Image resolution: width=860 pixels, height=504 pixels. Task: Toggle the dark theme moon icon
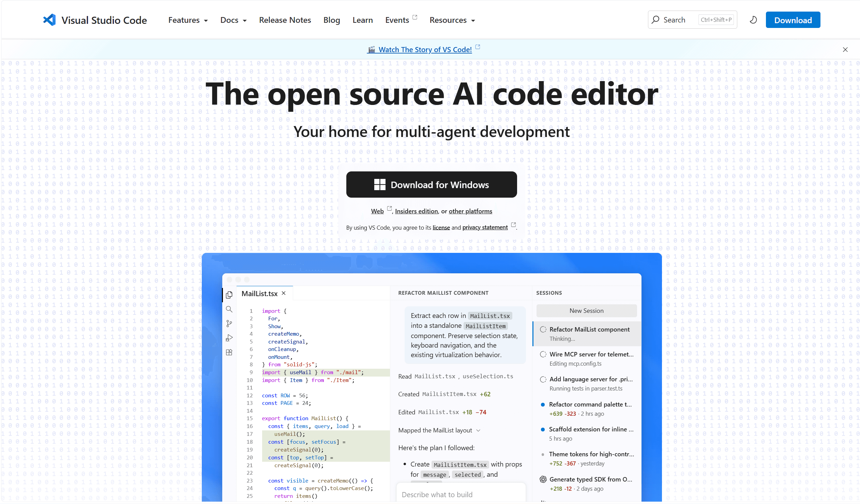tap(753, 20)
